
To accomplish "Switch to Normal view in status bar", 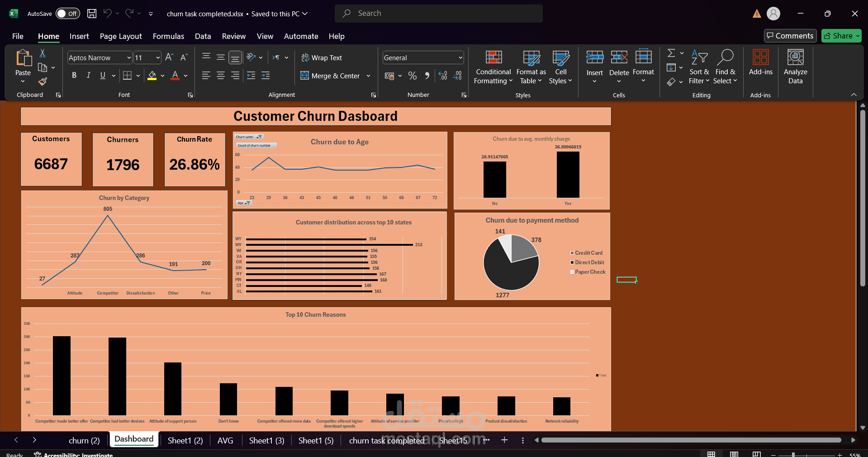I will (711, 454).
